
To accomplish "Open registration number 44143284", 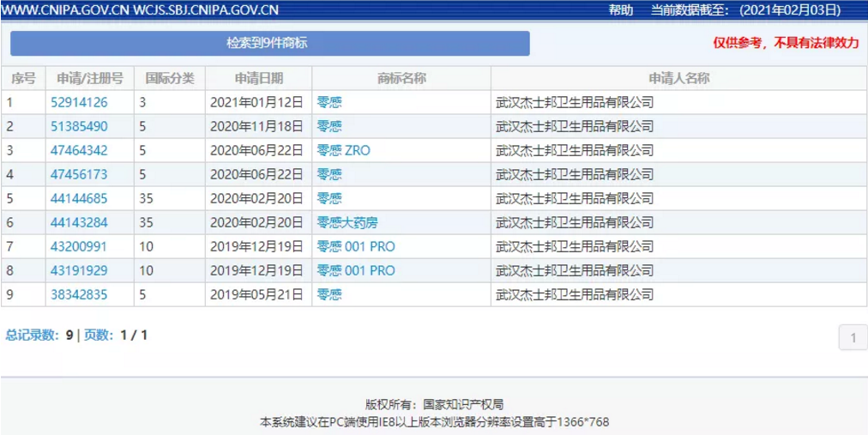I will (x=79, y=222).
